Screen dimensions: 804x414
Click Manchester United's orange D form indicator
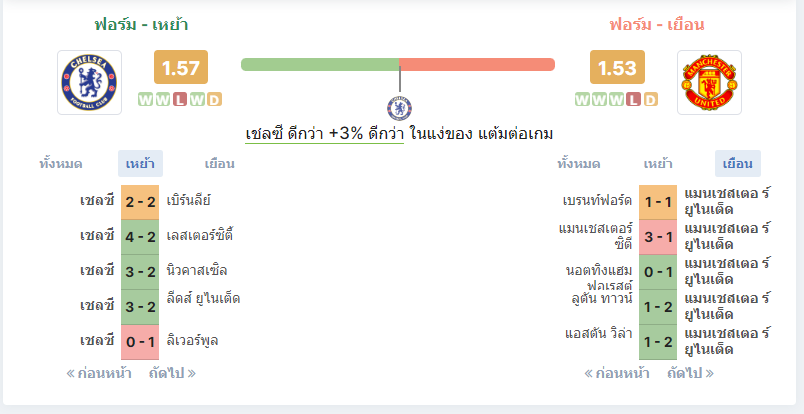[650, 100]
